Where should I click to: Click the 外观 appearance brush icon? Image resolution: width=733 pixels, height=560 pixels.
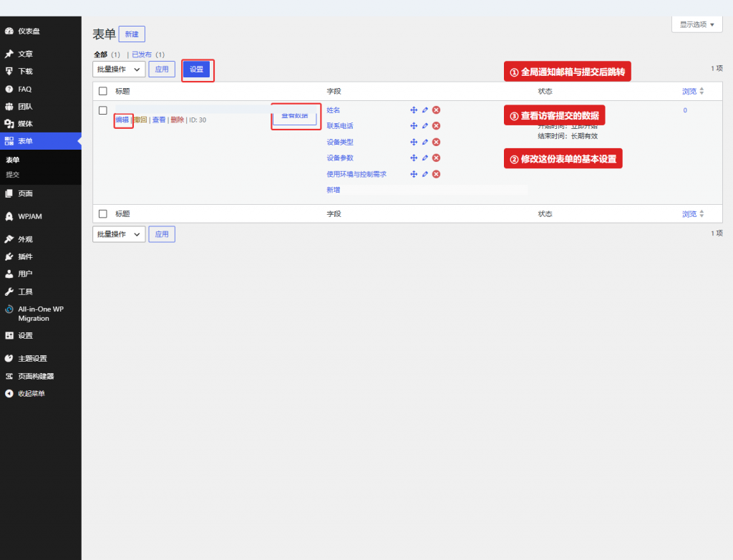coord(9,239)
